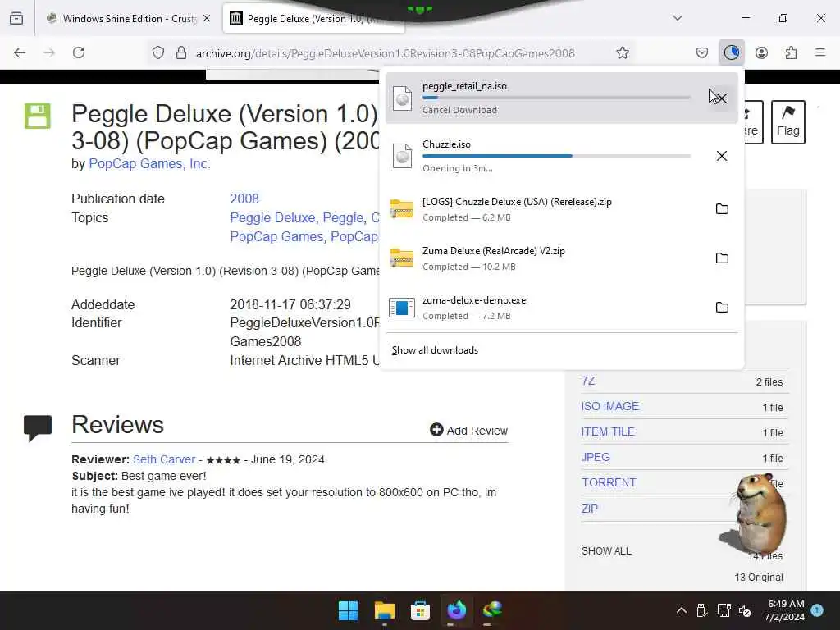
Task: Open reviewer Seth Carver's profile
Action: click(164, 459)
